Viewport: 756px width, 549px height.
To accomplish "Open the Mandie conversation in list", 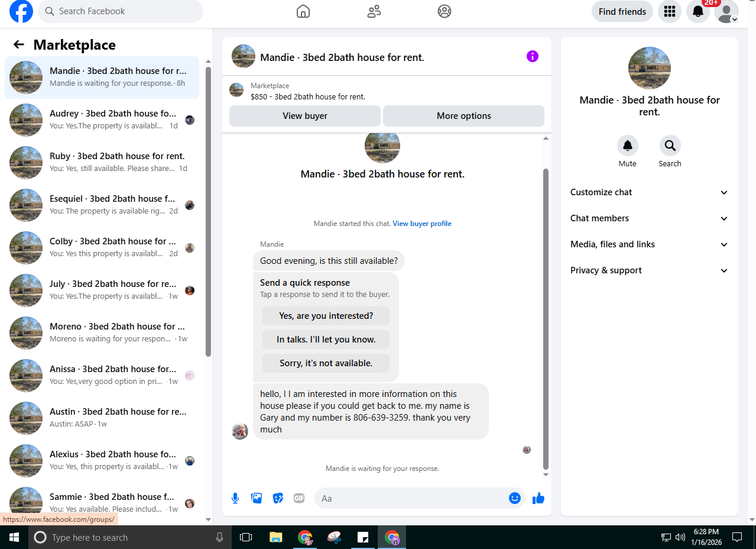I will point(102,77).
